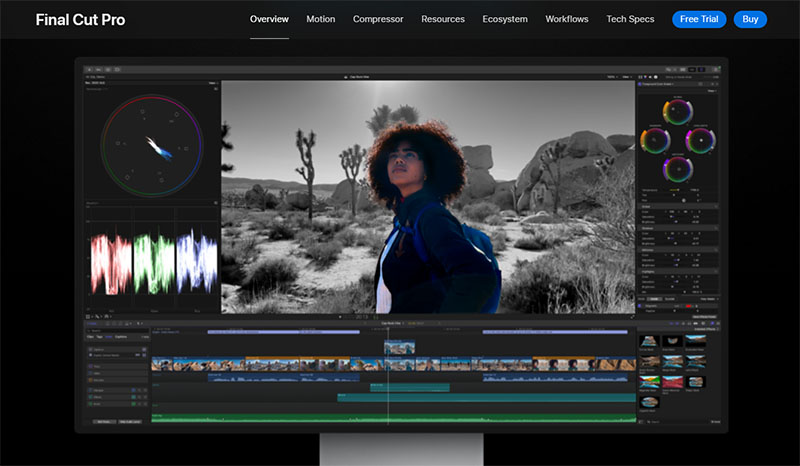Open the Captions tab in the timeline index
800x466 pixels.
(x=121, y=337)
